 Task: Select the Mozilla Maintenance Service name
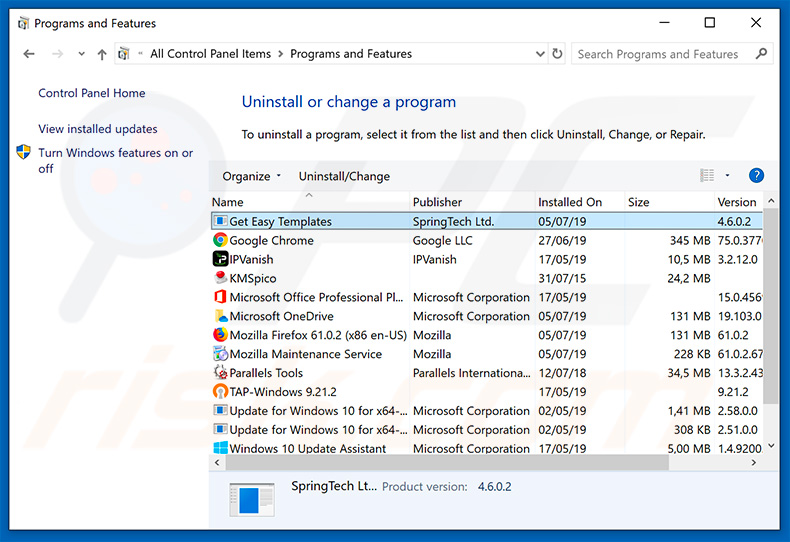(306, 354)
